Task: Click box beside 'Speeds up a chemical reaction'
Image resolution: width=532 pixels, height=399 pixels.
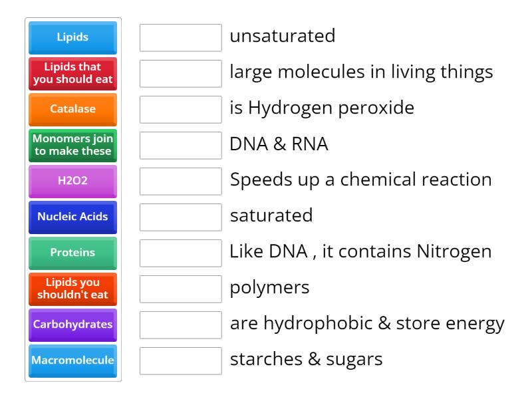Action: click(x=180, y=181)
